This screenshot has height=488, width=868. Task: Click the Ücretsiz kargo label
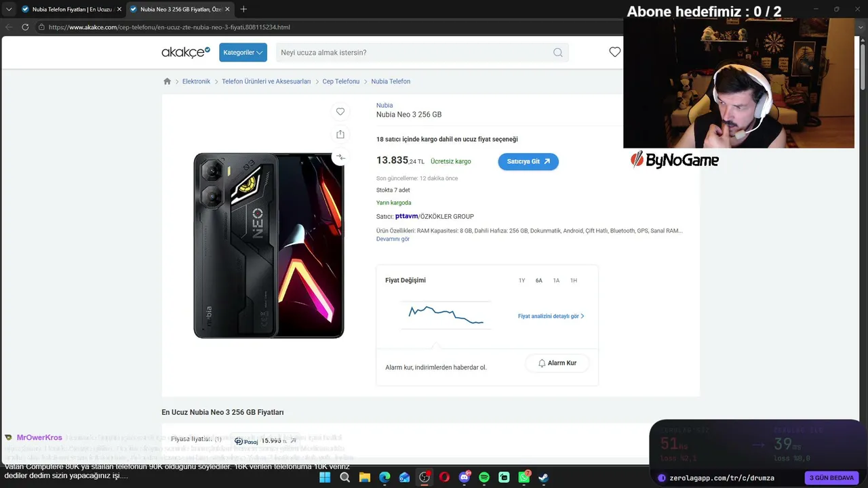[x=451, y=161]
